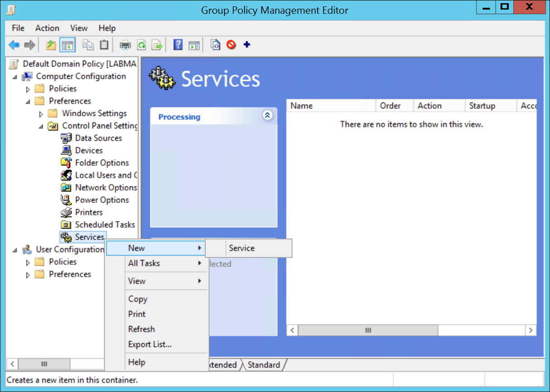Click the Export List toolbar icon
The image size is (550, 392).
coord(157,45)
